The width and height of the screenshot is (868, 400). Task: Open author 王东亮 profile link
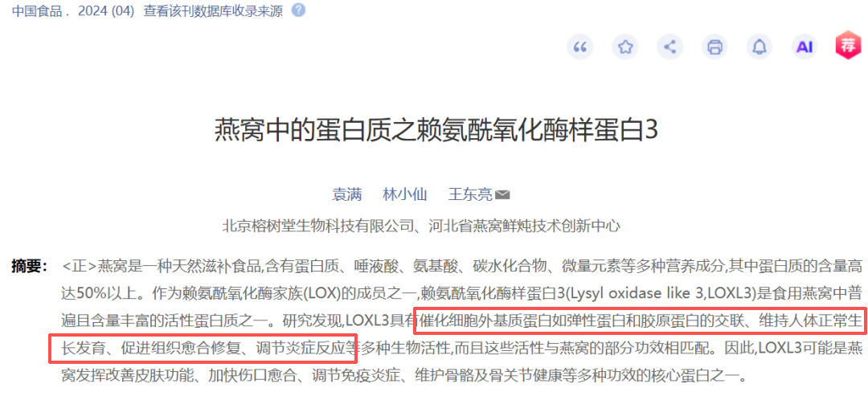[470, 194]
